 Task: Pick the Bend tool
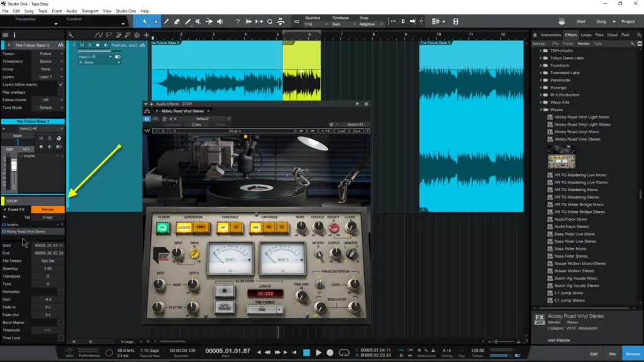click(x=209, y=21)
